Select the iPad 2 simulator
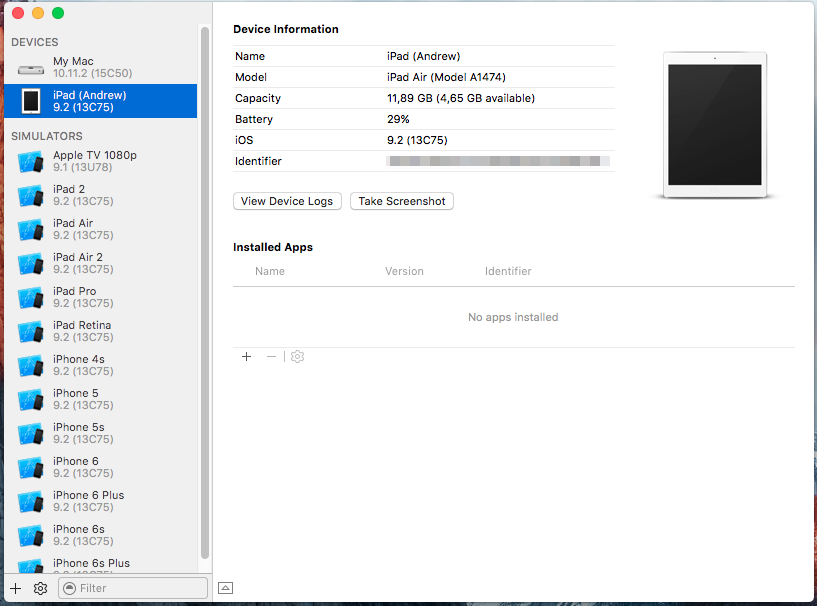 [x=101, y=195]
